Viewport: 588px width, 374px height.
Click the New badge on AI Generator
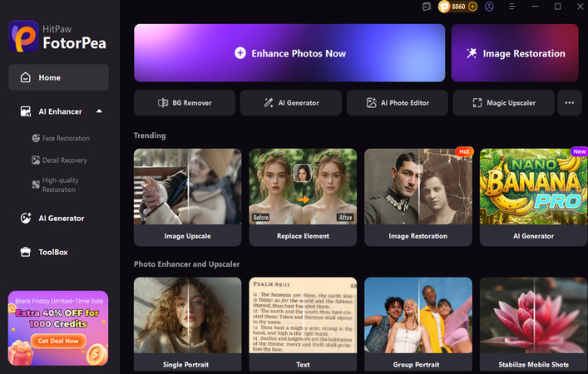pos(579,151)
